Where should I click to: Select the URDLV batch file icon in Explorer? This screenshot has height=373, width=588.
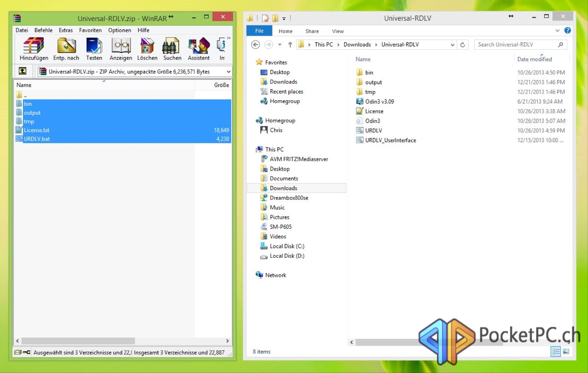359,130
